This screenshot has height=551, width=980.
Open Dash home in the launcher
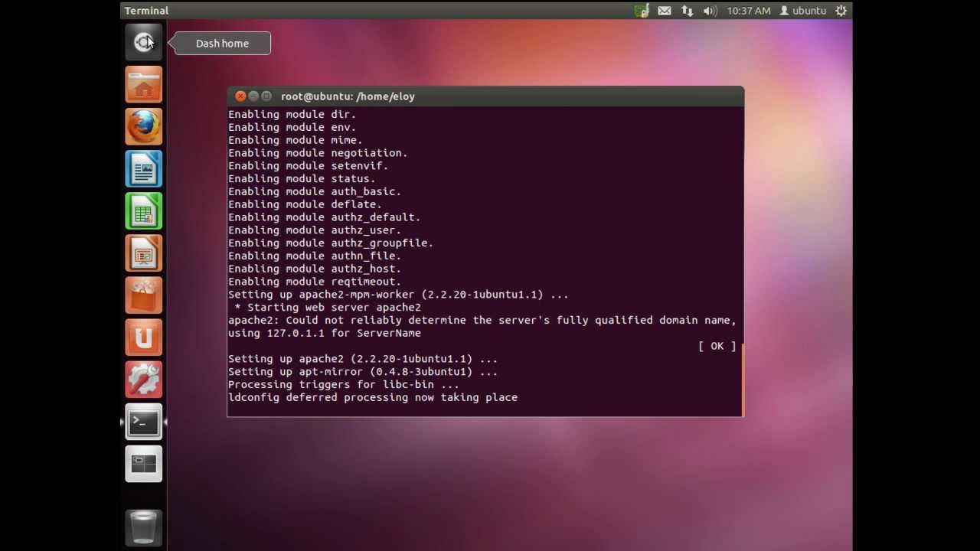pos(144,43)
